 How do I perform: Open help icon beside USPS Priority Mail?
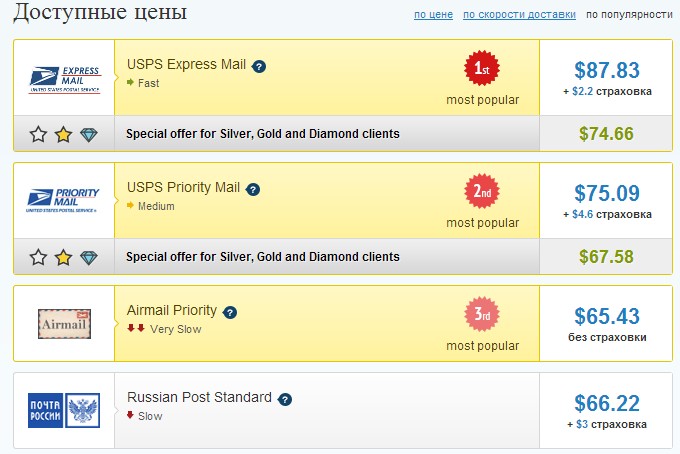[253, 189]
